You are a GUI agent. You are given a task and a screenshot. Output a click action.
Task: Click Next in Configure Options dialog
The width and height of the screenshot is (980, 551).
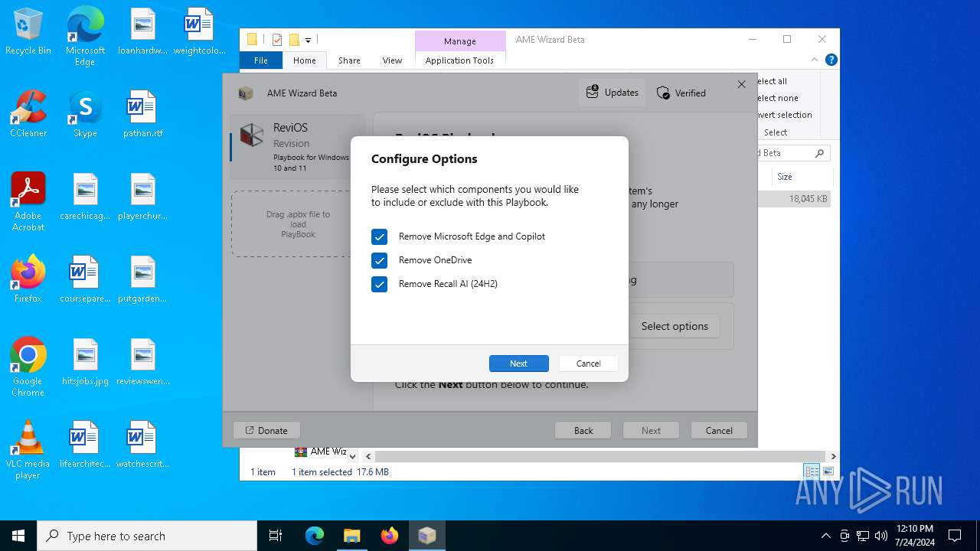(519, 364)
